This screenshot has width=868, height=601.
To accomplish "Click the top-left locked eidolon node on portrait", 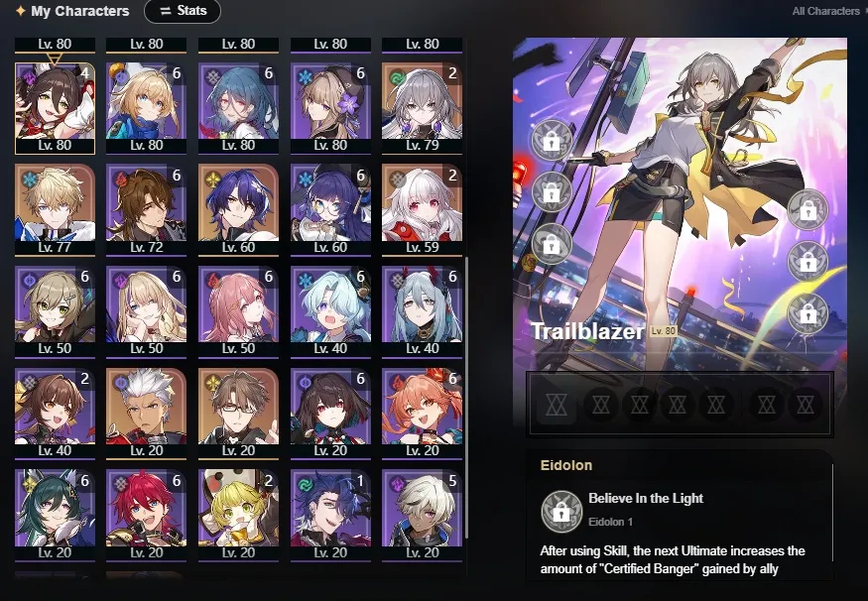I will pos(552,141).
